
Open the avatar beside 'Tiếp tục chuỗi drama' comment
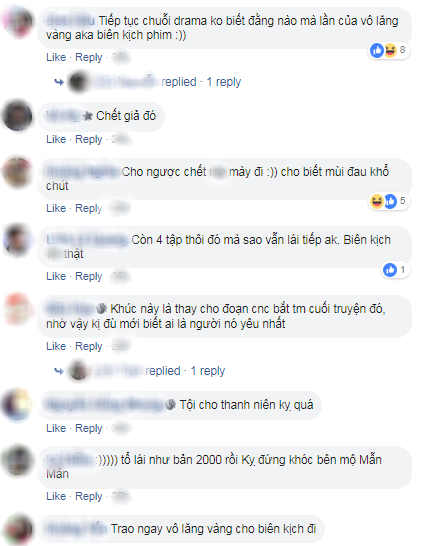[x=17, y=21]
